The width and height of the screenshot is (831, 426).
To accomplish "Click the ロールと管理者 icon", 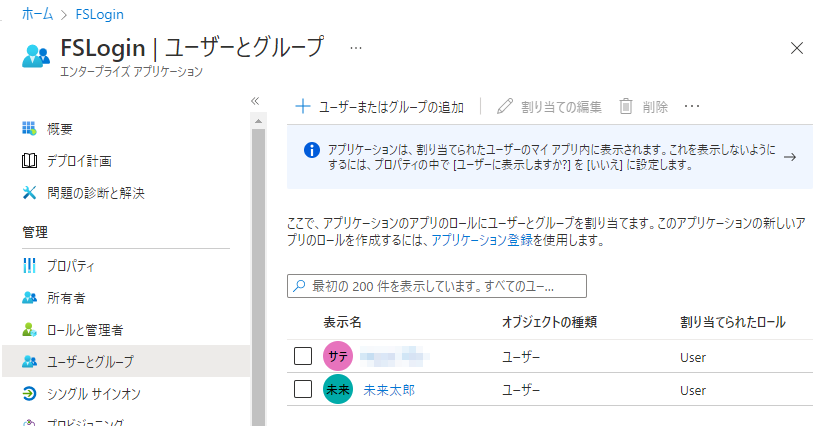I will pyautogui.click(x=29, y=330).
